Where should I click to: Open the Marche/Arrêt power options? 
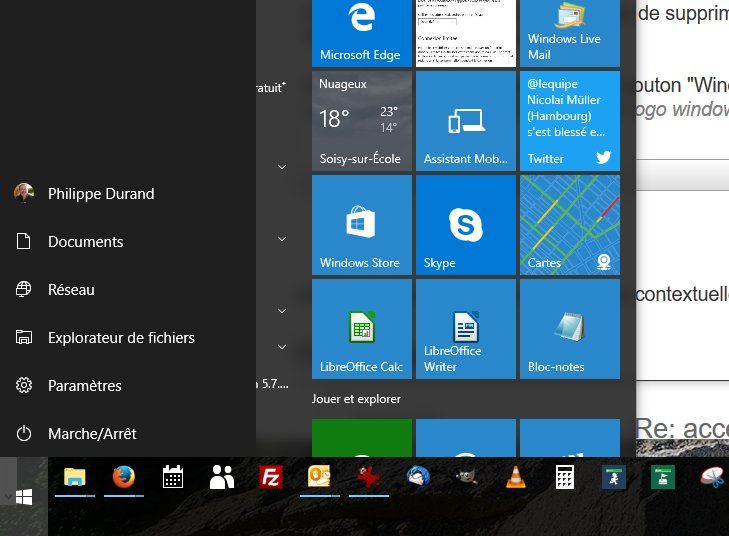click(x=128, y=433)
